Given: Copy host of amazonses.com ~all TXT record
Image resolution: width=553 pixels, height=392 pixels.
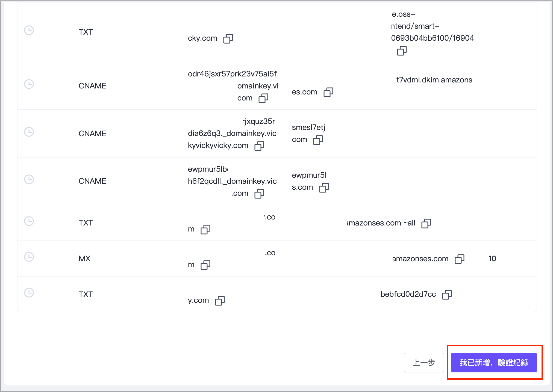Looking at the screenshot, I should [x=205, y=230].
